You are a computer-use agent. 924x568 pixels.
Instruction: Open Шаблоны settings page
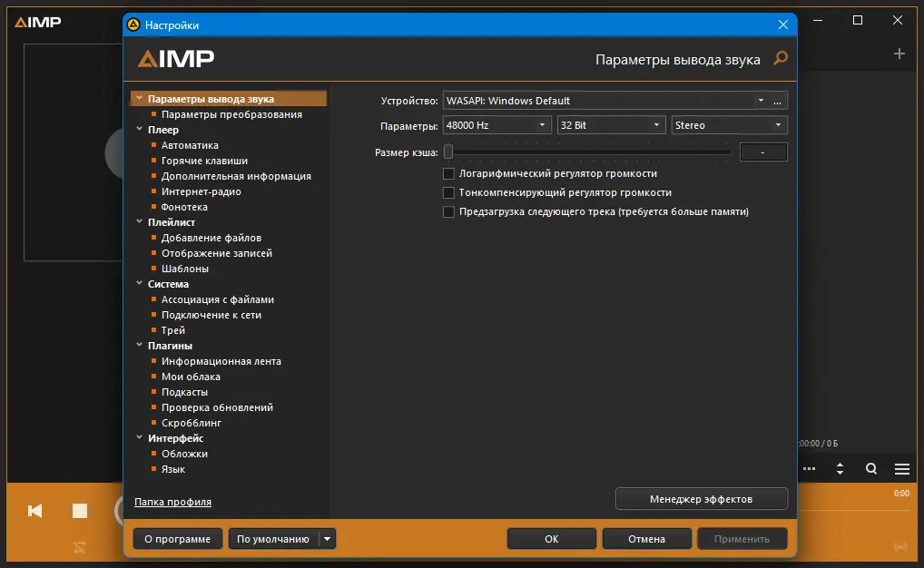click(x=185, y=268)
